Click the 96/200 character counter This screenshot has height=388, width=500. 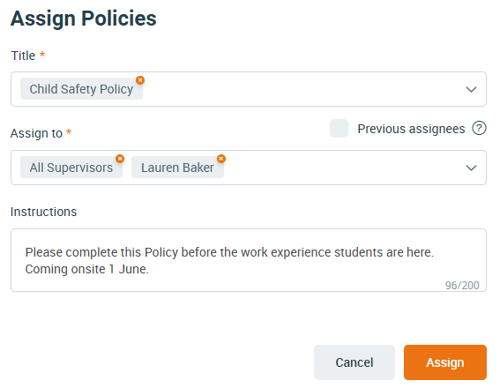click(462, 285)
